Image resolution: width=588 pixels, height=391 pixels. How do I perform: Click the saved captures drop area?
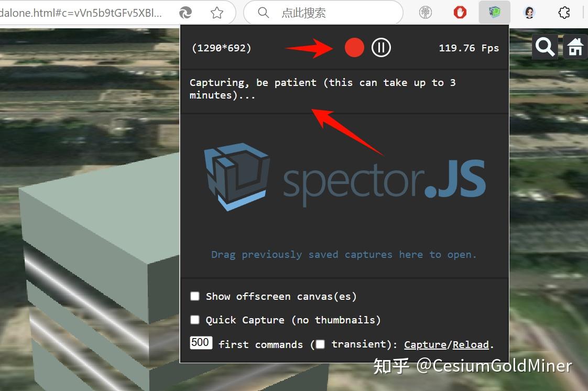tap(344, 255)
